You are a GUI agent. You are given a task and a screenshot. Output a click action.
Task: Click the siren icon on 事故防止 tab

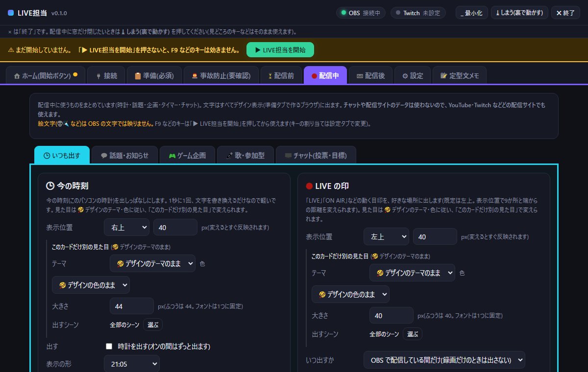pyautogui.click(x=195, y=76)
